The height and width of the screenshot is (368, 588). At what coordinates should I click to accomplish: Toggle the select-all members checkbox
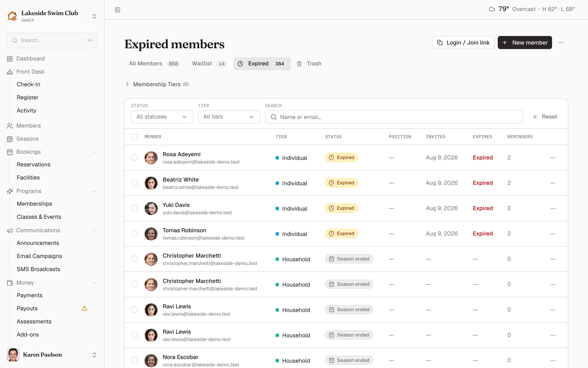[134, 137]
